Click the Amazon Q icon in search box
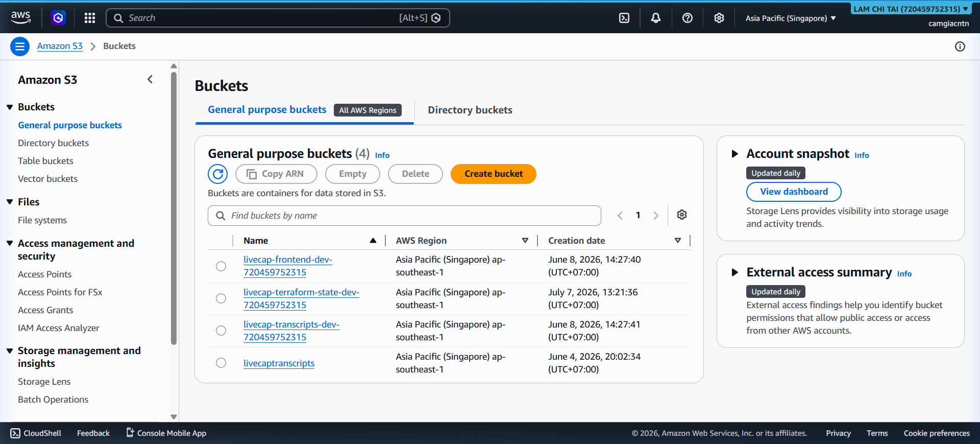980x444 pixels. (x=436, y=18)
